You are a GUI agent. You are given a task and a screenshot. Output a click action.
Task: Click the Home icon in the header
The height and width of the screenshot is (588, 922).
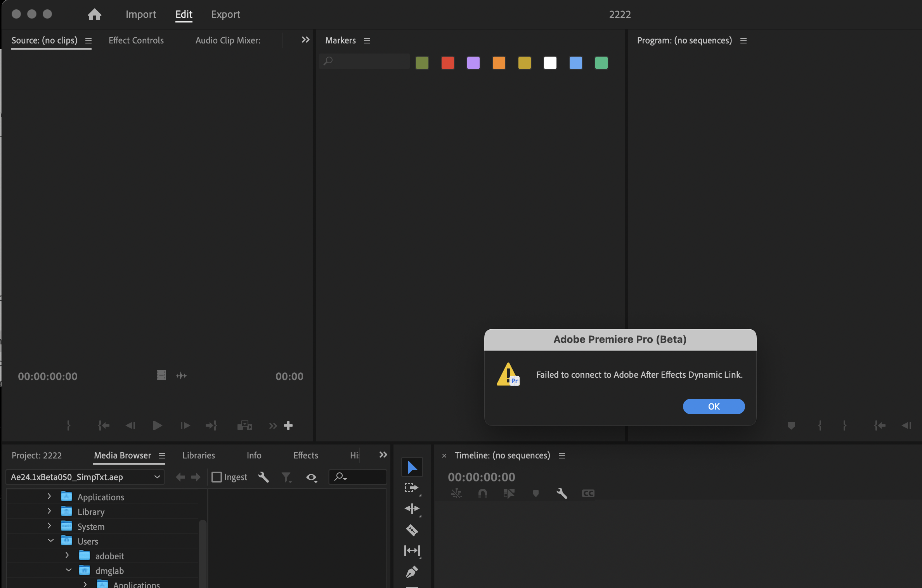point(94,14)
